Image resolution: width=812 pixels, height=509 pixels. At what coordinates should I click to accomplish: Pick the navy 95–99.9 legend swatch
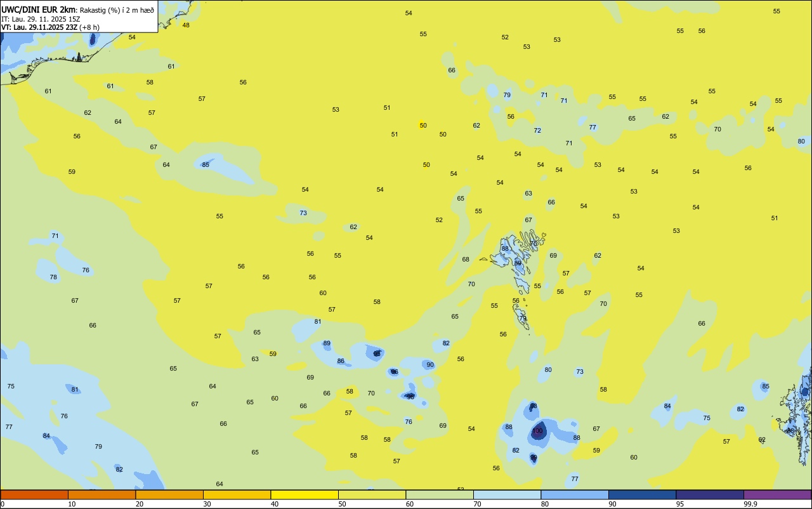[x=710, y=494]
